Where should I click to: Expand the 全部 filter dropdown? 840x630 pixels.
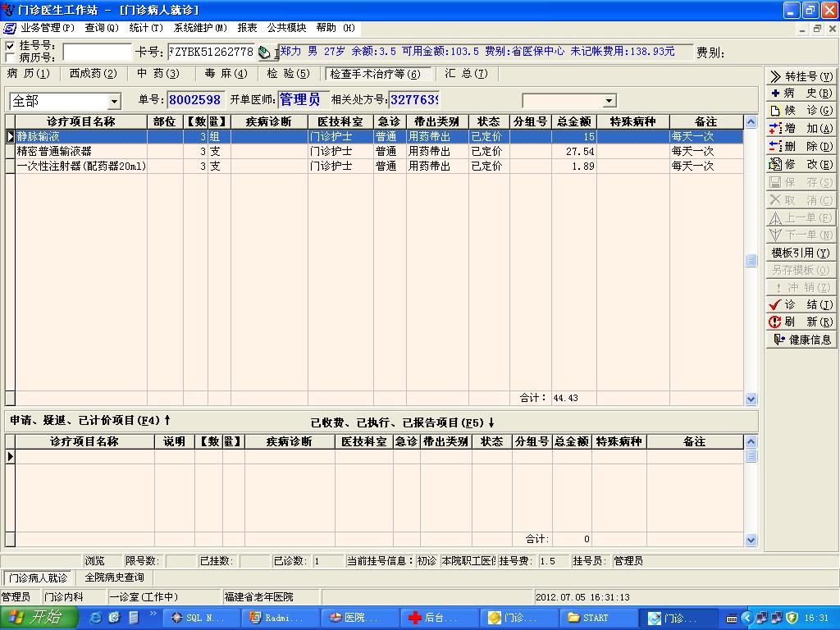114,101
